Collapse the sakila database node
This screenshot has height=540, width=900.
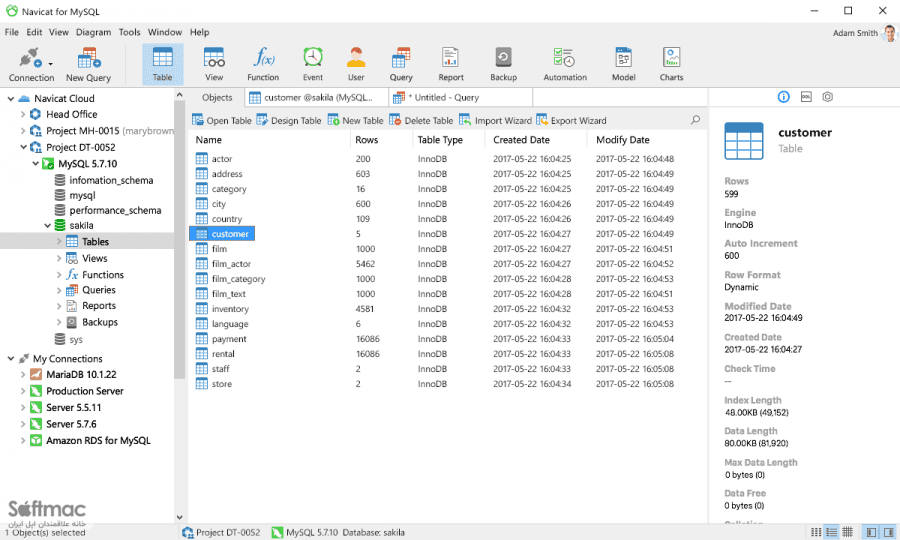click(x=48, y=226)
